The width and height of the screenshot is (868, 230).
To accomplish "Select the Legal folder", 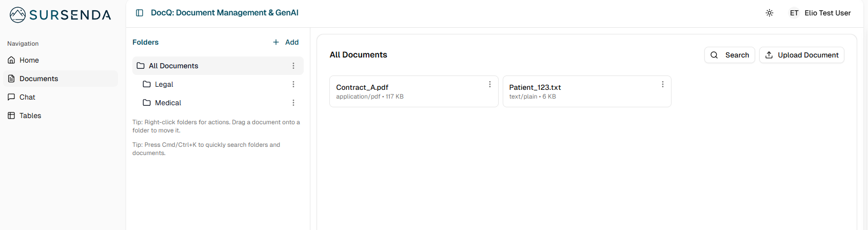I will point(164,84).
